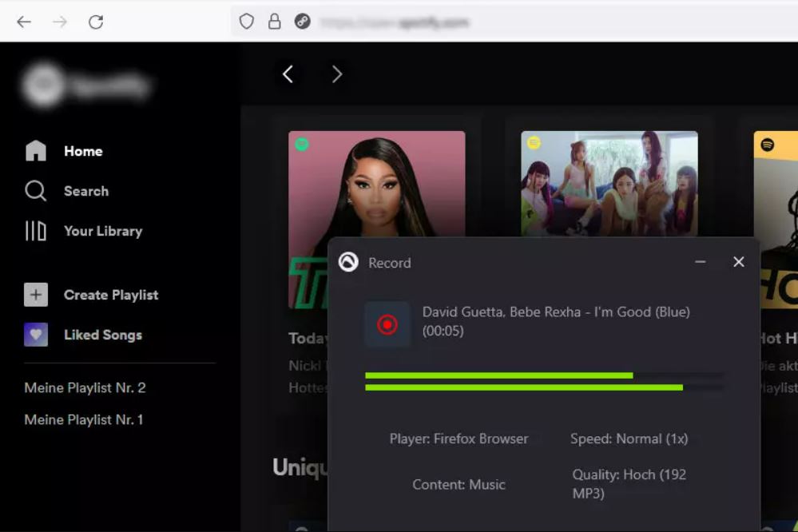Open Meine Playlist Nr. 1

click(84, 419)
